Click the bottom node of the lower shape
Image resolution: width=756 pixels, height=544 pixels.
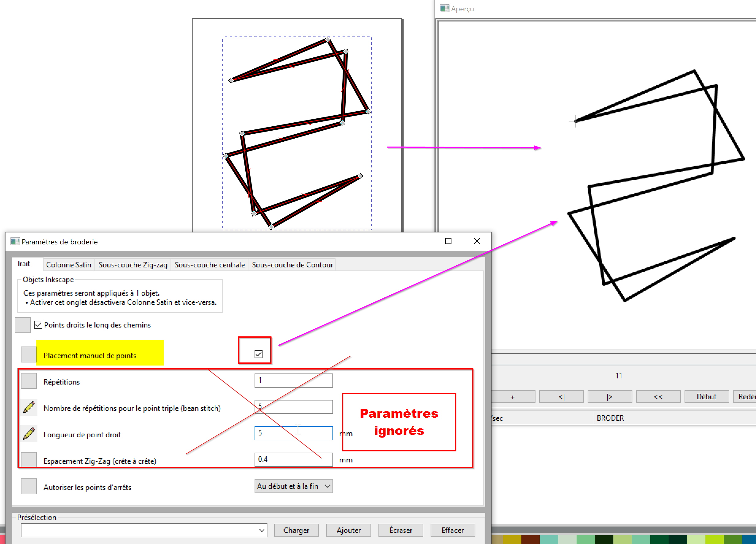point(271,227)
